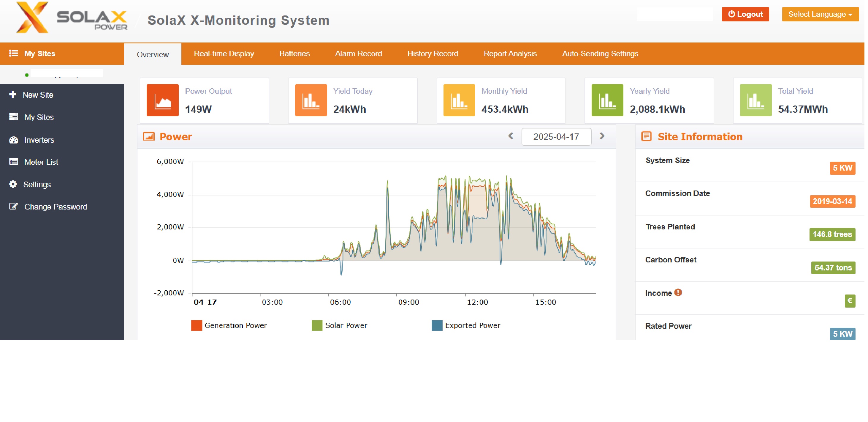The width and height of the screenshot is (868, 422).
Task: Click the Site Information panel icon
Action: pos(646,136)
